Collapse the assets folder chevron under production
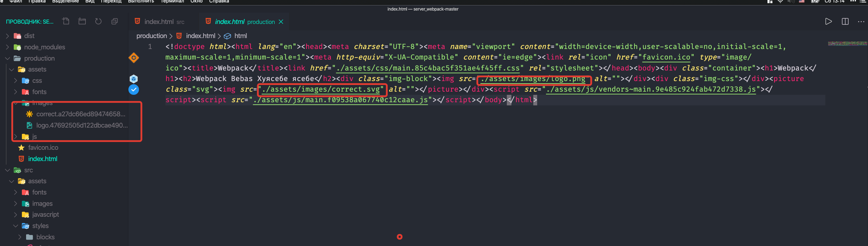 pos(12,69)
